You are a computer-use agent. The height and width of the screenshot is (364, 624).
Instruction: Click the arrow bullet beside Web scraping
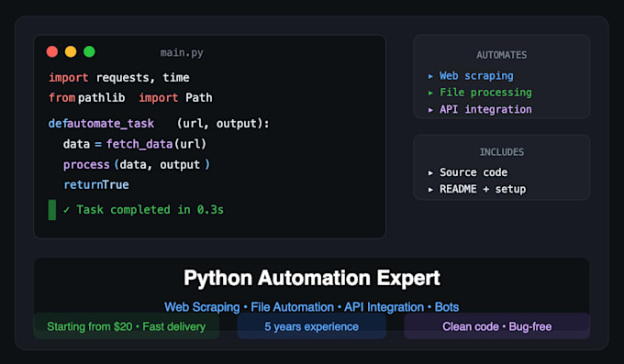[430, 76]
